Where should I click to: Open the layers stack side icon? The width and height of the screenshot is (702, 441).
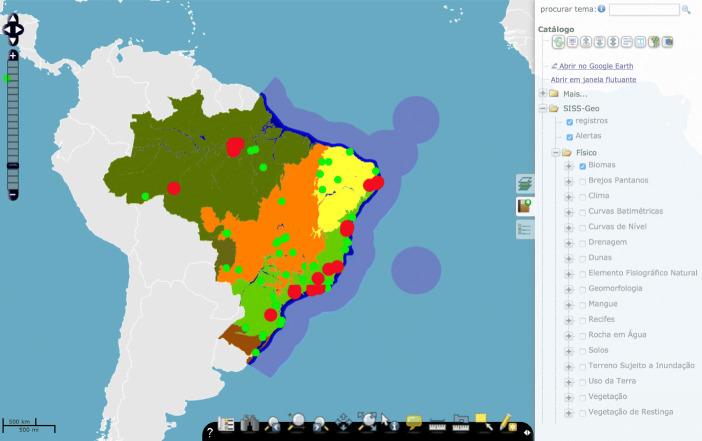(x=524, y=184)
